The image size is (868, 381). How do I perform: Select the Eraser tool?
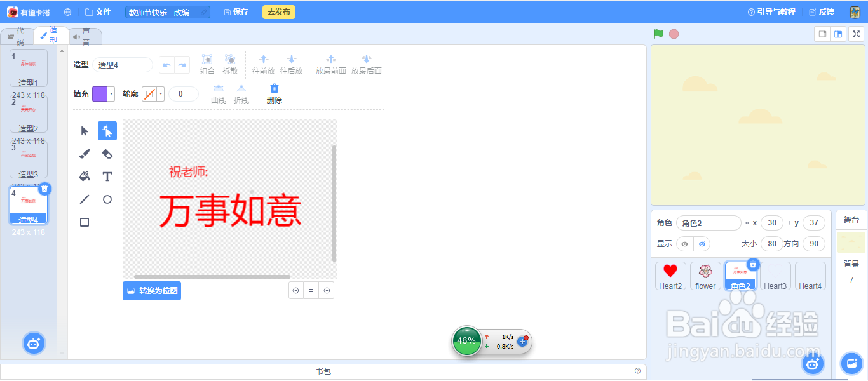point(107,153)
